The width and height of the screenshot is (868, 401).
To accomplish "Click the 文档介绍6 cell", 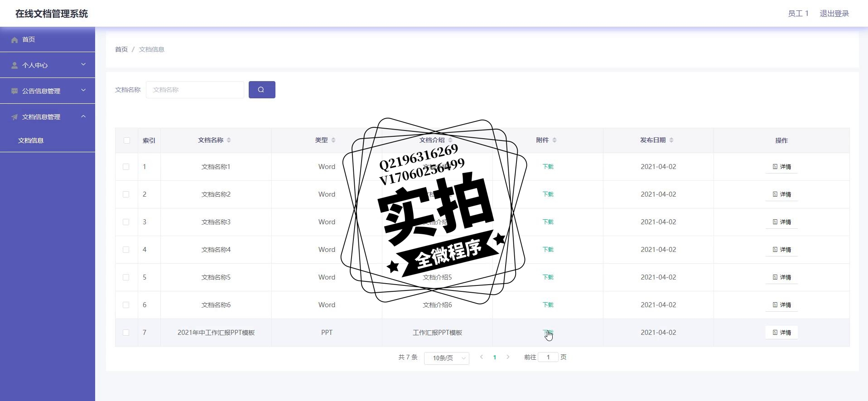I will (x=437, y=305).
